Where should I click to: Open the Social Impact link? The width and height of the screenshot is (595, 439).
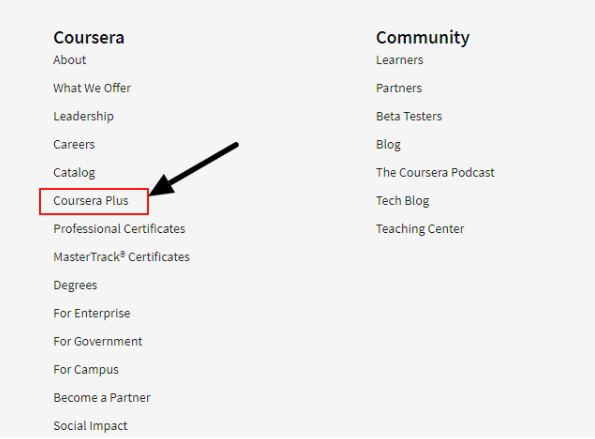coord(90,426)
